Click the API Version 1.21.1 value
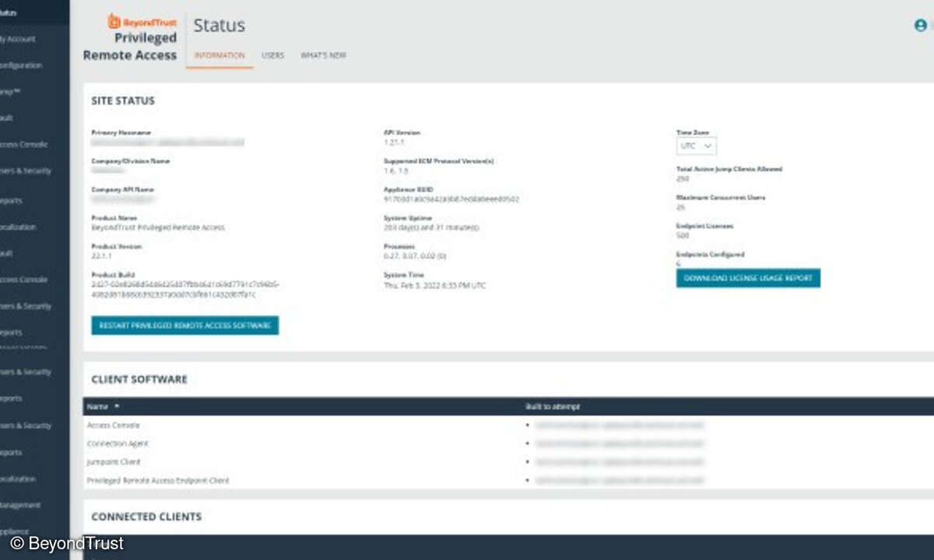934x560 pixels. (x=395, y=142)
